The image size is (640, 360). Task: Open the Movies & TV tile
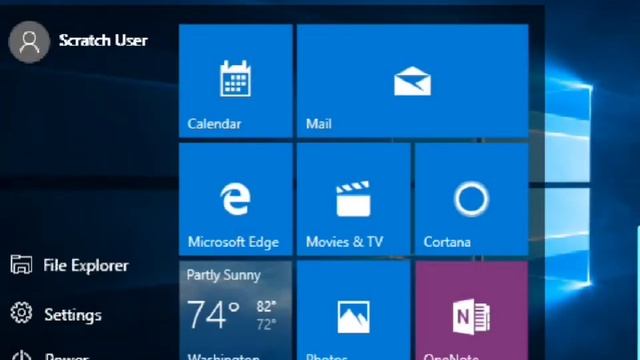click(x=353, y=199)
